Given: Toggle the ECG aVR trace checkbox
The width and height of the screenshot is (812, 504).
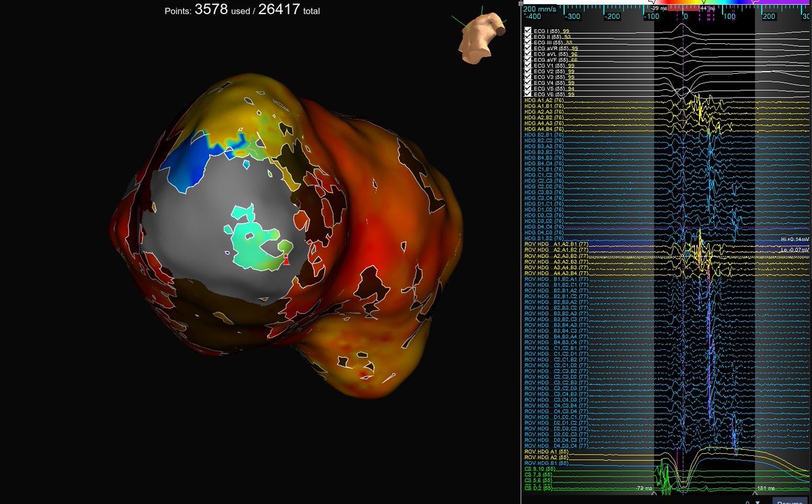Looking at the screenshot, I should [x=528, y=49].
